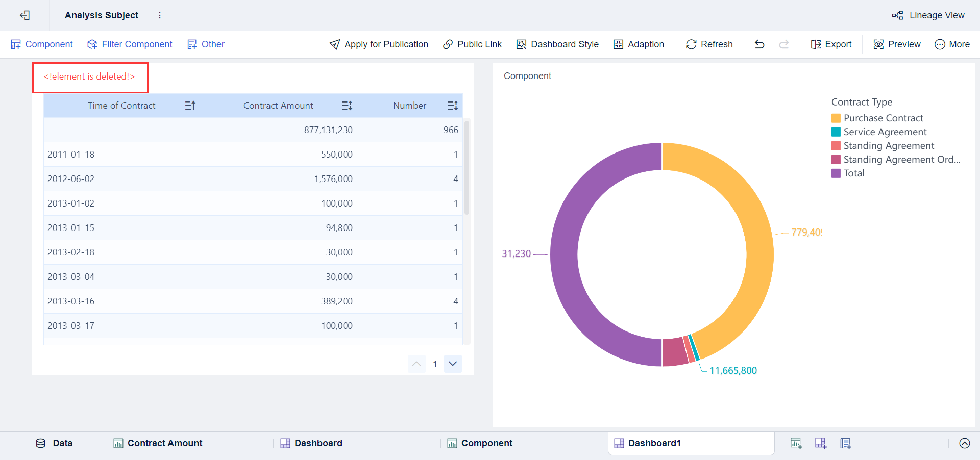The width and height of the screenshot is (980, 460).
Task: Click the add component icon in bottom bar
Action: pyautogui.click(x=796, y=443)
